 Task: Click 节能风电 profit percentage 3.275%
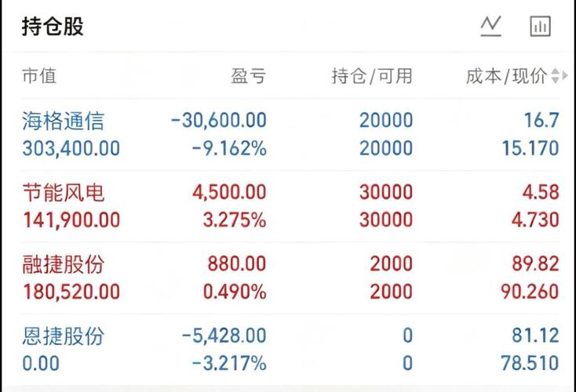tap(235, 220)
